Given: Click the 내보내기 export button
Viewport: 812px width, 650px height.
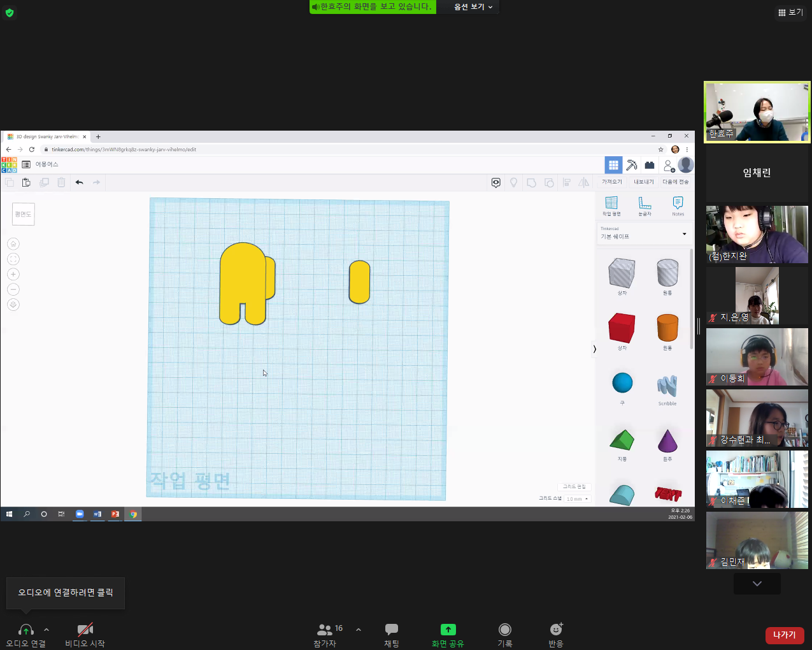Looking at the screenshot, I should point(644,182).
